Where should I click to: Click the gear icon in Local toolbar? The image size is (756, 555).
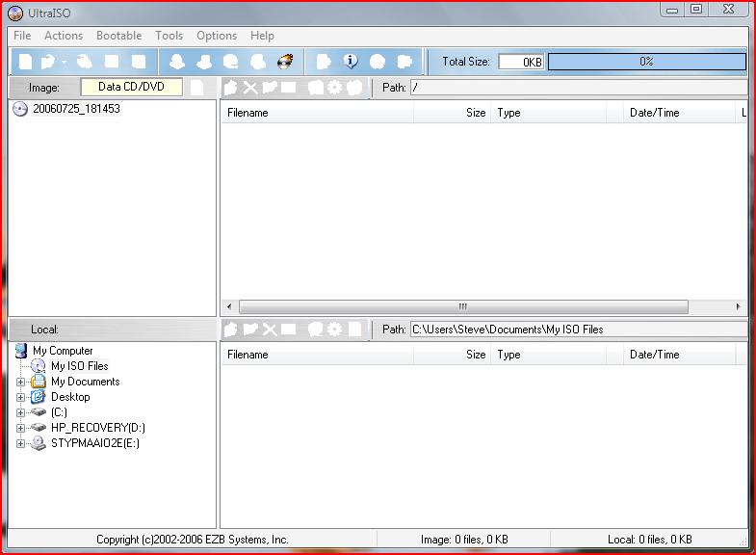tap(334, 330)
